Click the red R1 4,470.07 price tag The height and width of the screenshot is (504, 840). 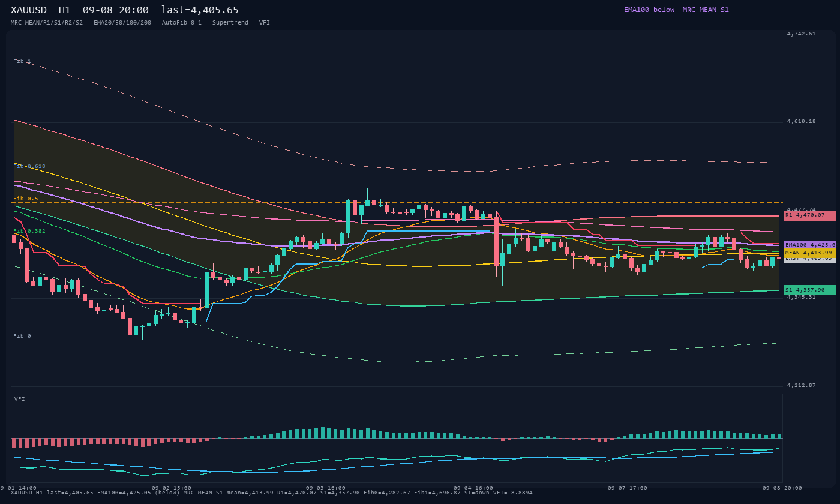pos(809,215)
